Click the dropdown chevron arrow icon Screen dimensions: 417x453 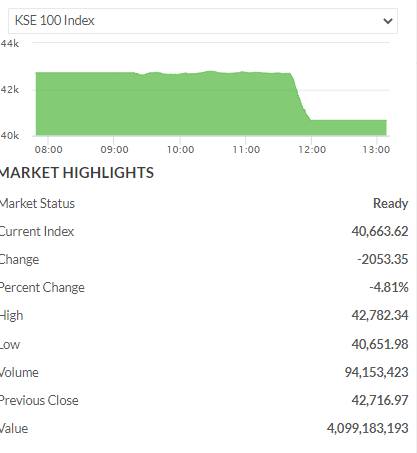tap(387, 21)
